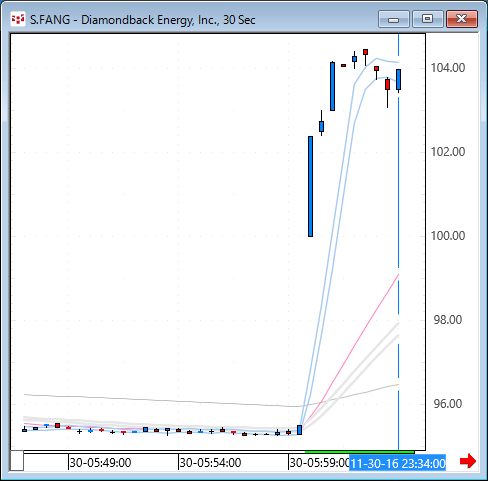Close the Diamondback Energy chart window

tap(462, 19)
